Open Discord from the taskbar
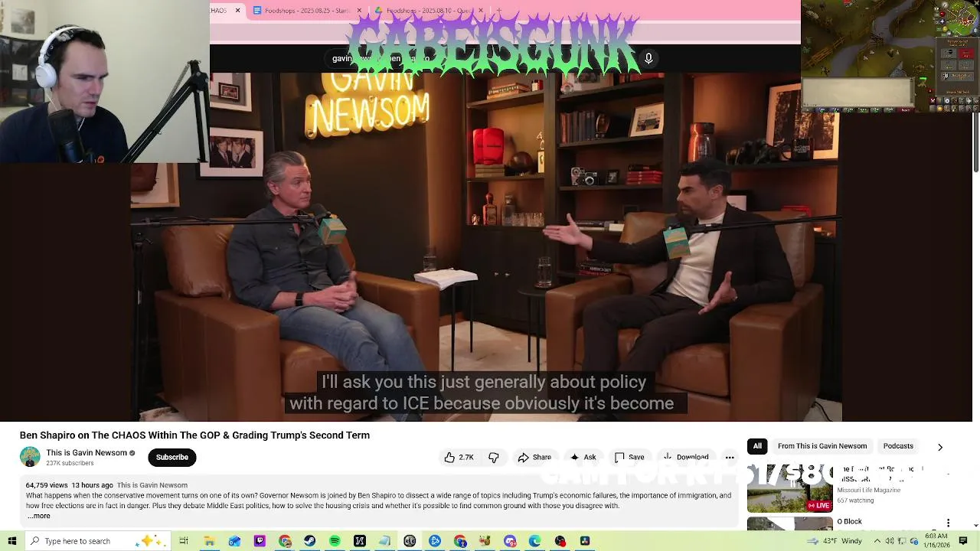 510,541
